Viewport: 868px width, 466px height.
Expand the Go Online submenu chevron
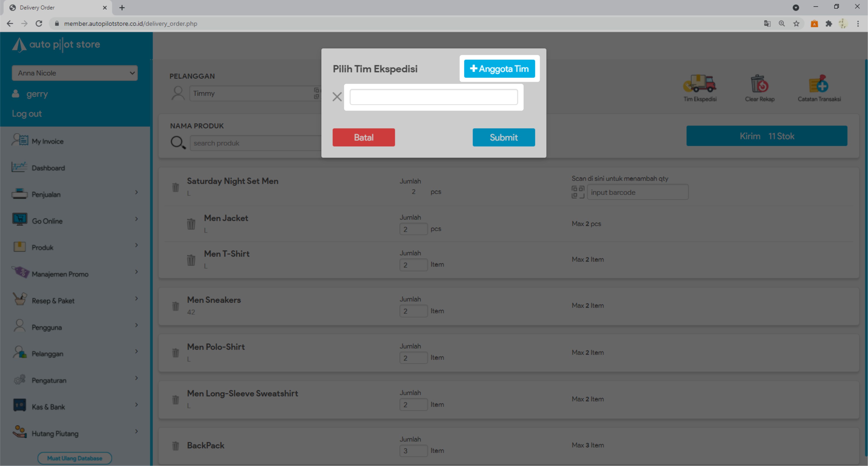tap(136, 219)
